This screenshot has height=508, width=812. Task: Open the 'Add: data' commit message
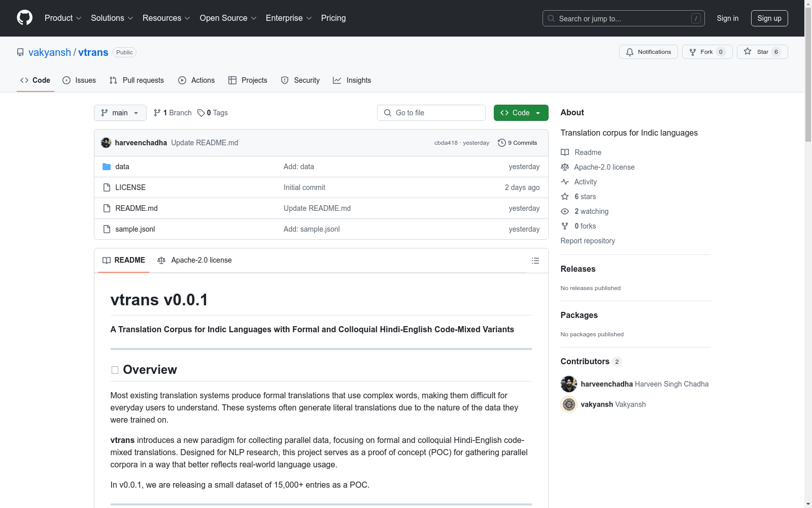[299, 167]
